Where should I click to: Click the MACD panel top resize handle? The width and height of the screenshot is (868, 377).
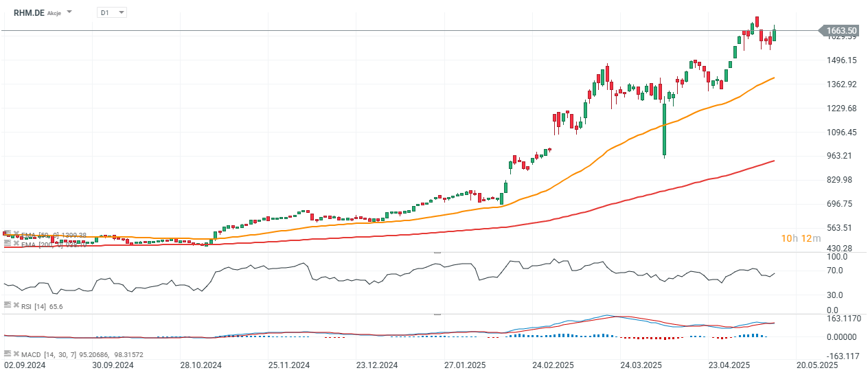(436, 315)
